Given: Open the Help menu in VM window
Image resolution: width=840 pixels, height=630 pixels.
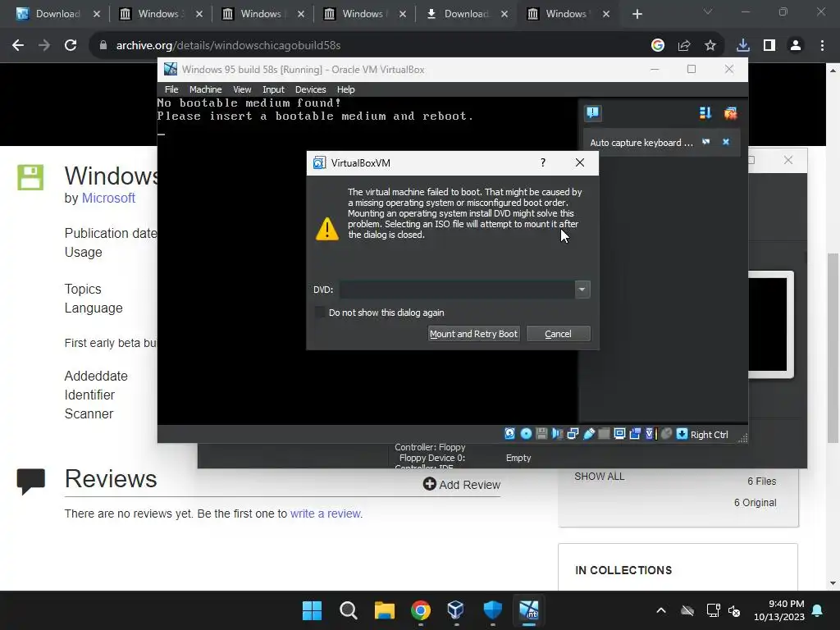Looking at the screenshot, I should 345,89.
